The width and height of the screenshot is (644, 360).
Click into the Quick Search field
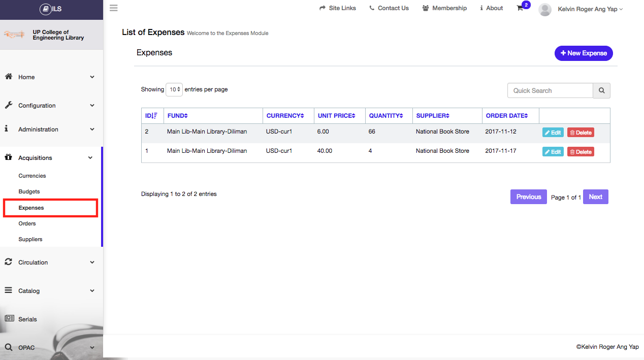click(550, 90)
